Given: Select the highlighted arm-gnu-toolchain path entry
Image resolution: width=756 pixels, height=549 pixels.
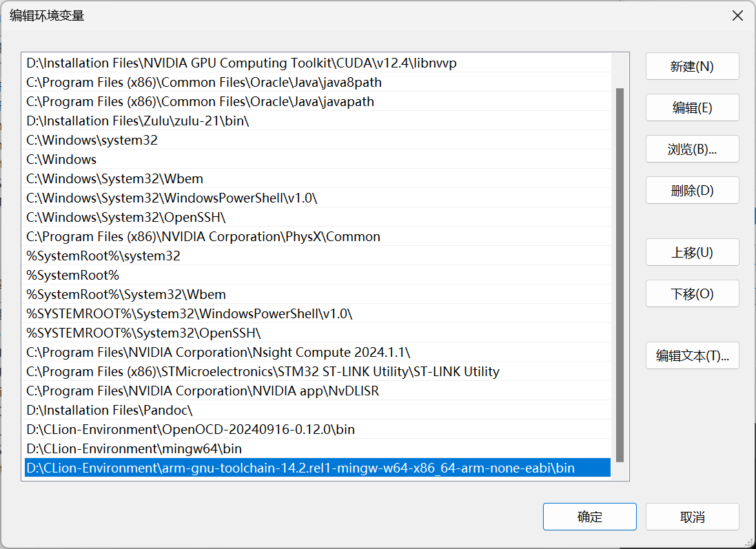Looking at the screenshot, I should coord(318,468).
